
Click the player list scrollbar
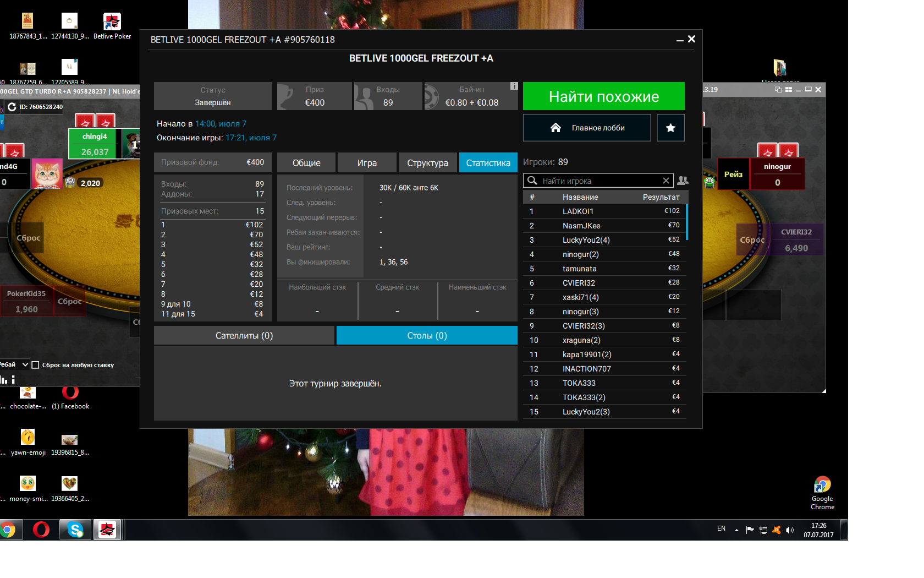pyautogui.click(x=687, y=222)
